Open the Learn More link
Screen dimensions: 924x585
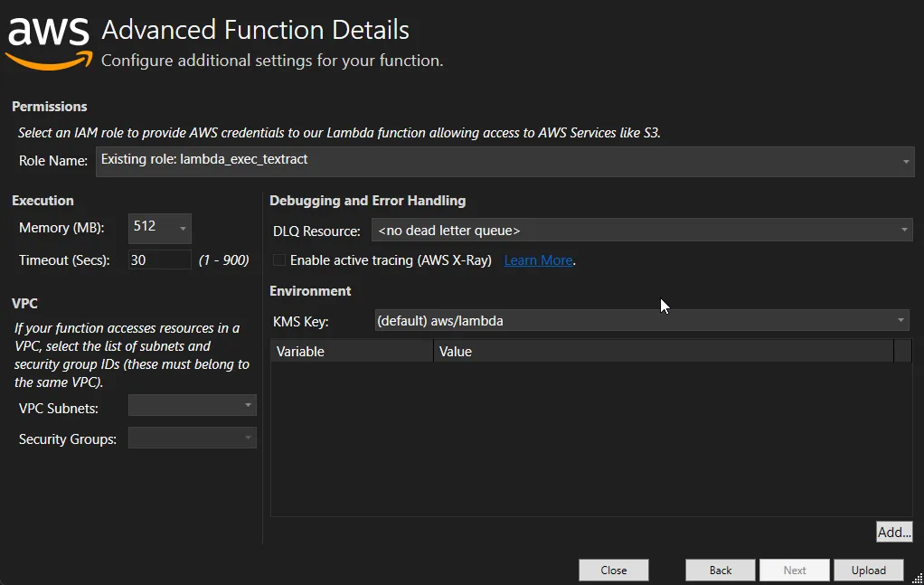click(538, 260)
